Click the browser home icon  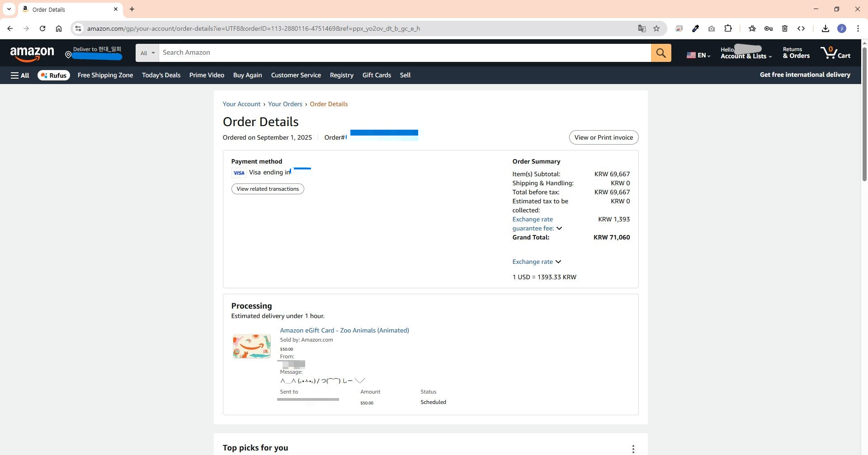pyautogui.click(x=59, y=28)
